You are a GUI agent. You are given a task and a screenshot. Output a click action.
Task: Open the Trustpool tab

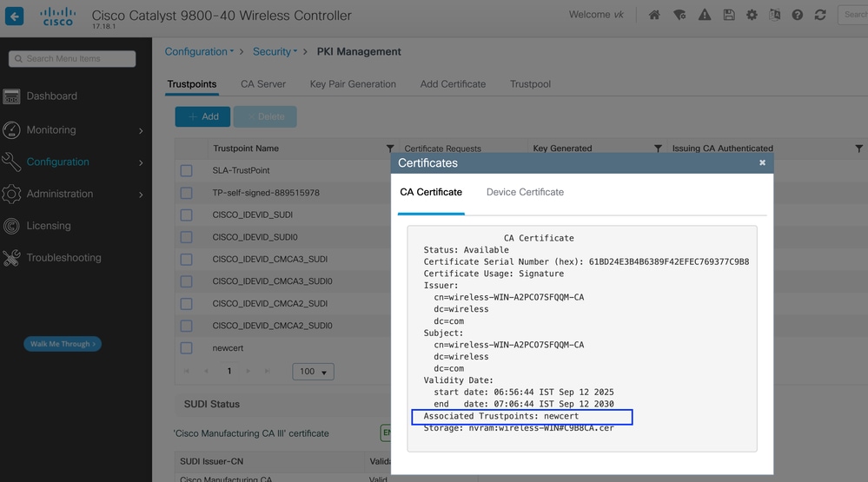pos(530,84)
